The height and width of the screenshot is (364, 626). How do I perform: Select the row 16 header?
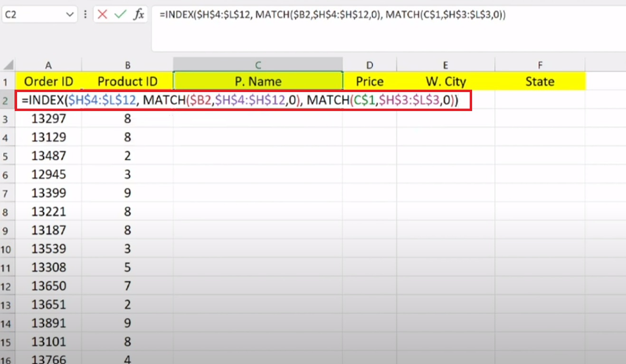[x=7, y=360]
